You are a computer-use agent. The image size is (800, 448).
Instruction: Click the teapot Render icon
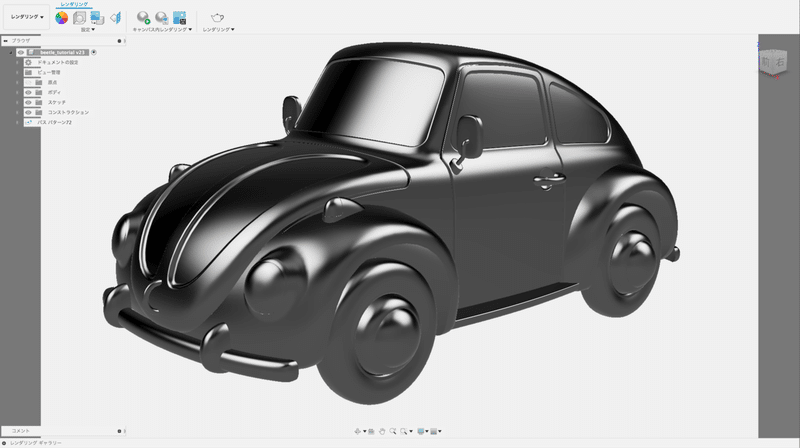[217, 18]
